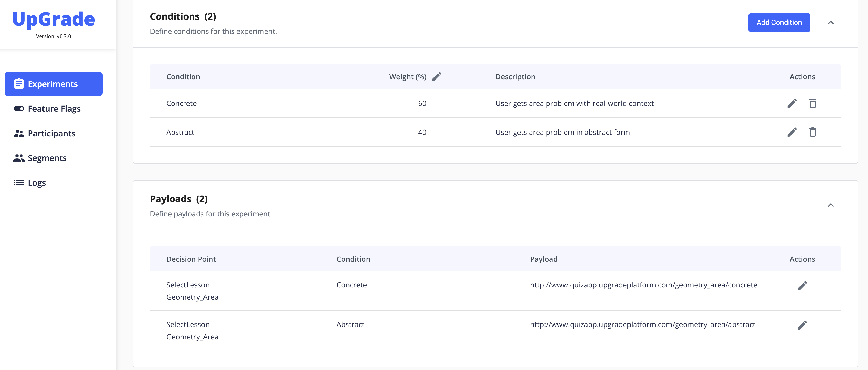Edit the Concrete payload entry

tap(802, 286)
